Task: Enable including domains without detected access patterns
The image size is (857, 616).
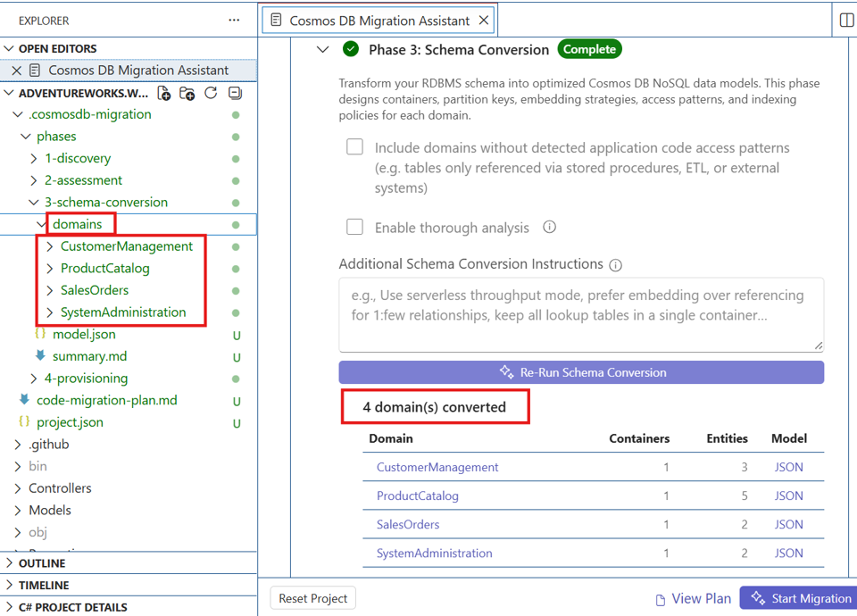Action: click(354, 146)
